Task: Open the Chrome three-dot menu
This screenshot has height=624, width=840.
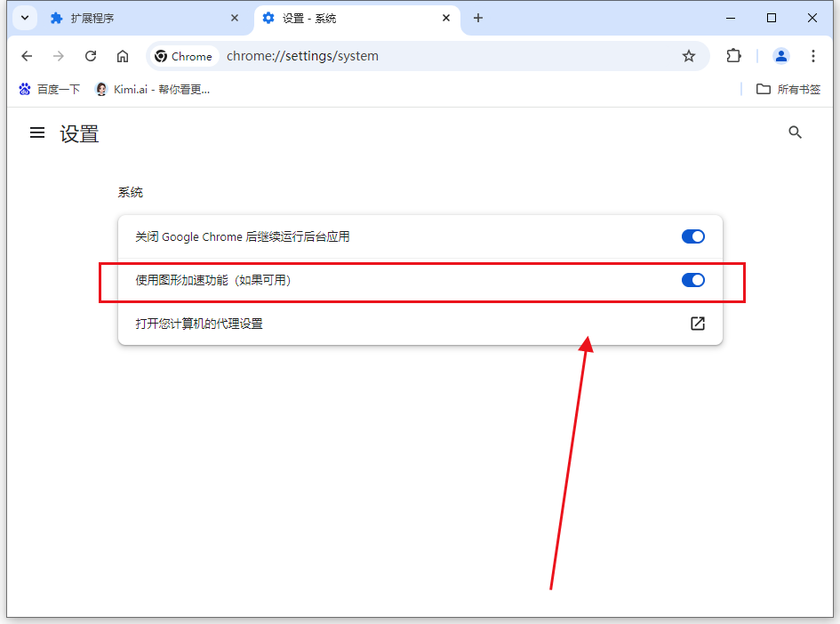Action: [812, 56]
